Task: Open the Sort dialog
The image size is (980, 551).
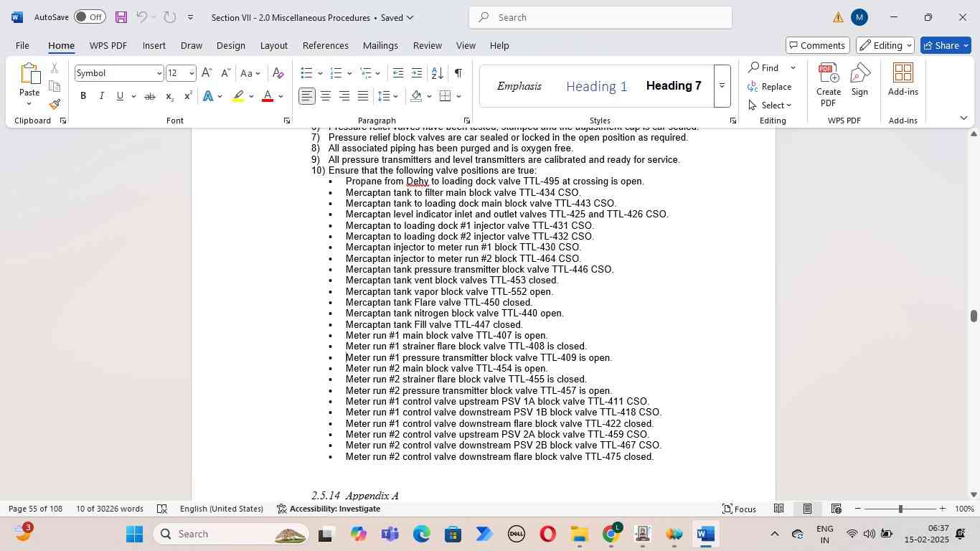Action: tap(437, 73)
